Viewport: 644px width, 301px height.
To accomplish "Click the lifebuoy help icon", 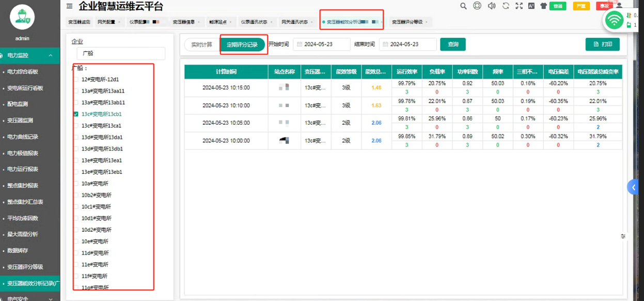I will coord(477,6).
